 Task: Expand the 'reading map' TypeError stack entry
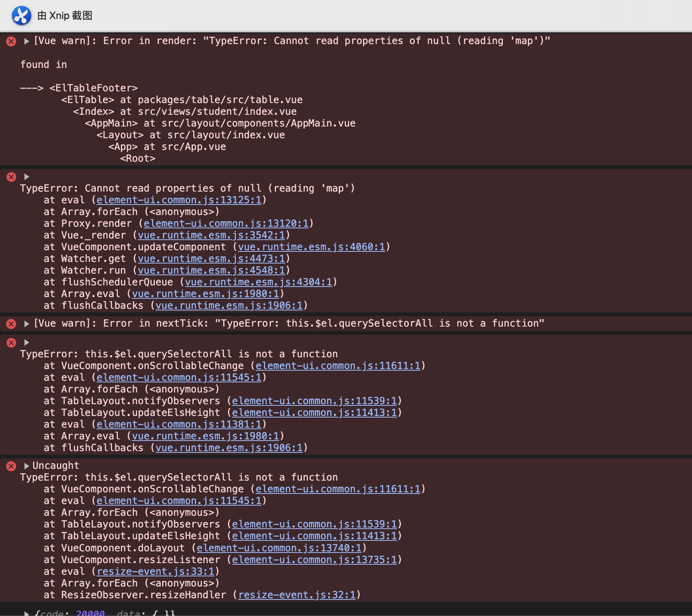point(26,177)
